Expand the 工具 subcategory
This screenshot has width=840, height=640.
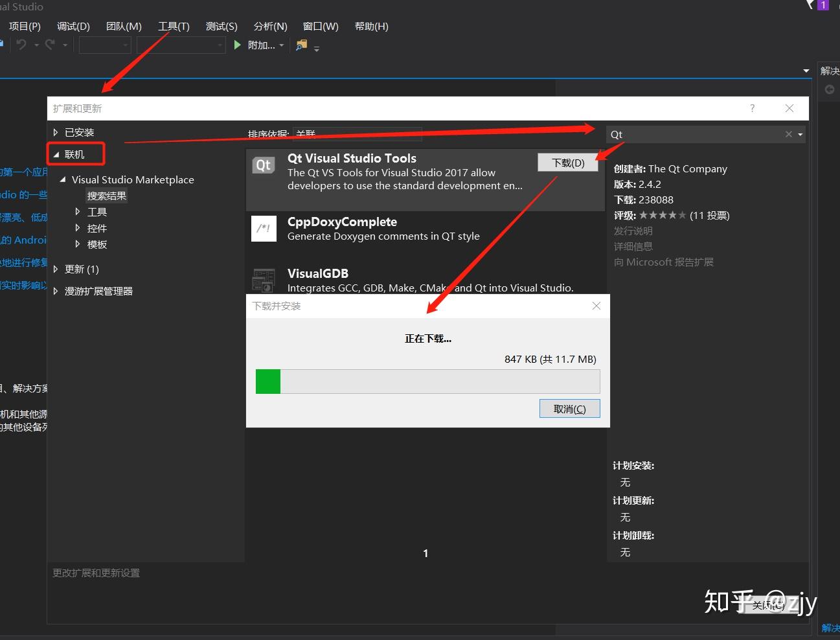pos(78,212)
